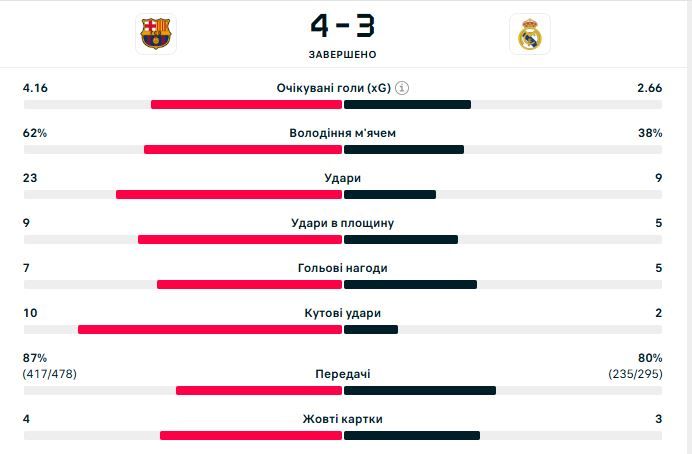Click the 4 - 3 final score
The image size is (692, 454).
(342, 24)
